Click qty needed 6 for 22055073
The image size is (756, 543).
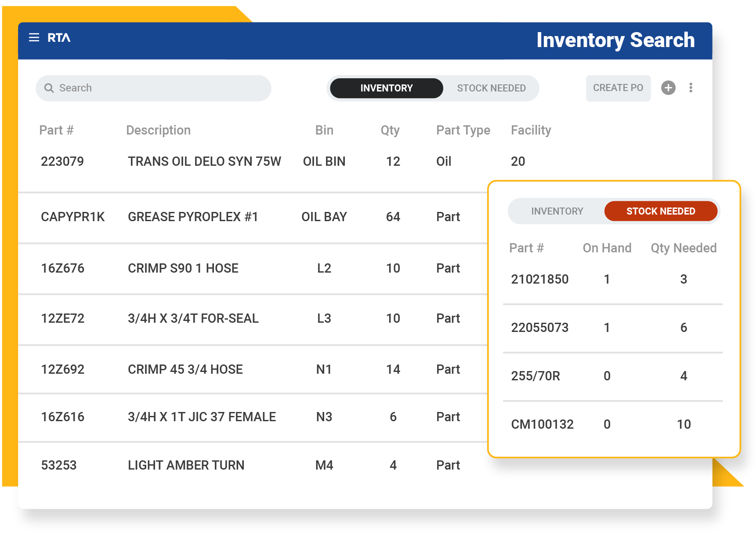pos(684,328)
